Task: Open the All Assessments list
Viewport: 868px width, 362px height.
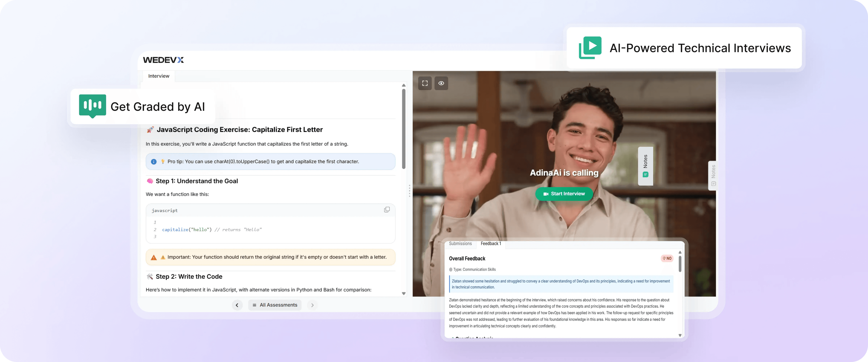Action: tap(275, 305)
